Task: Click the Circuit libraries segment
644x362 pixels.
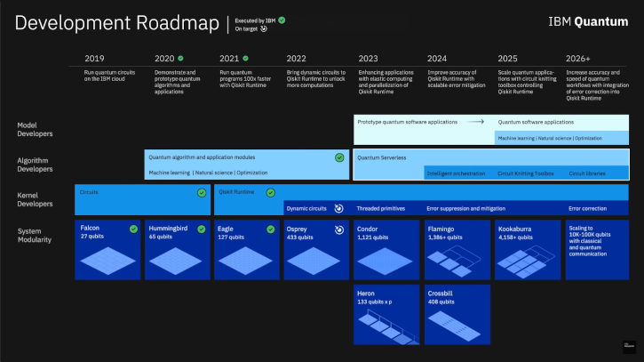Action: tap(587, 173)
